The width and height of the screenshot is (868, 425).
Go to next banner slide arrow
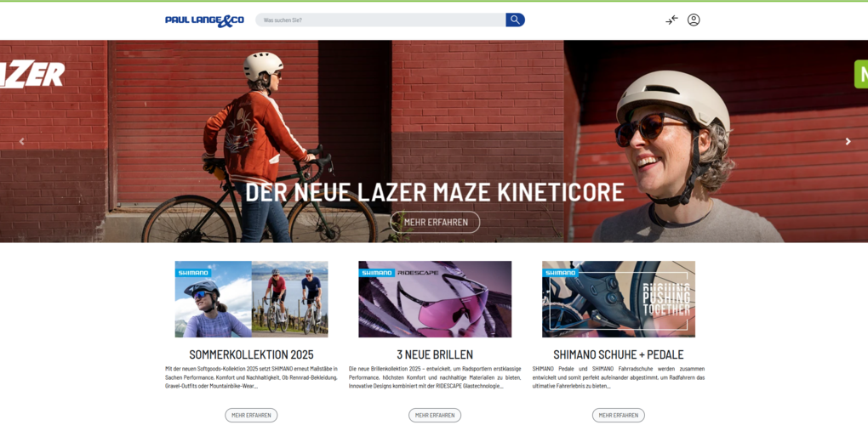(x=848, y=141)
